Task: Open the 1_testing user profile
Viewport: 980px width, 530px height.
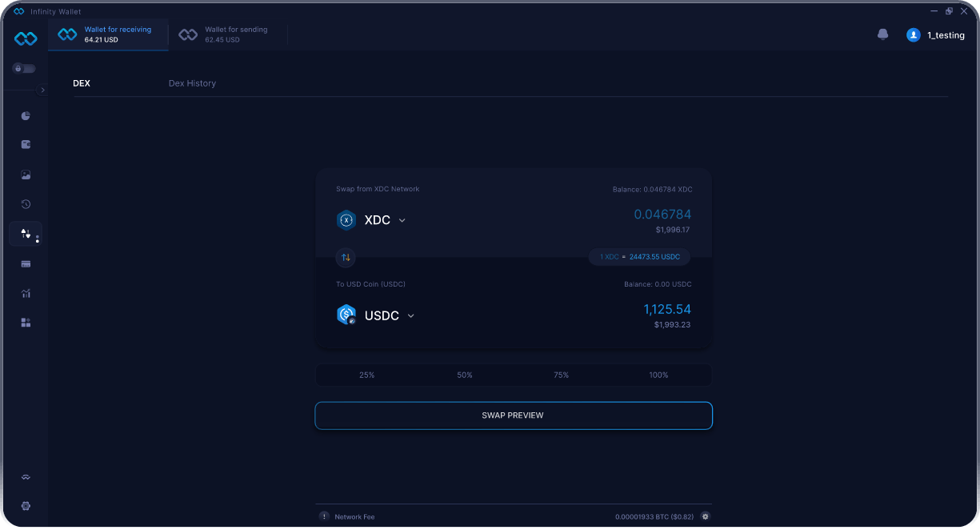Action: tap(935, 35)
